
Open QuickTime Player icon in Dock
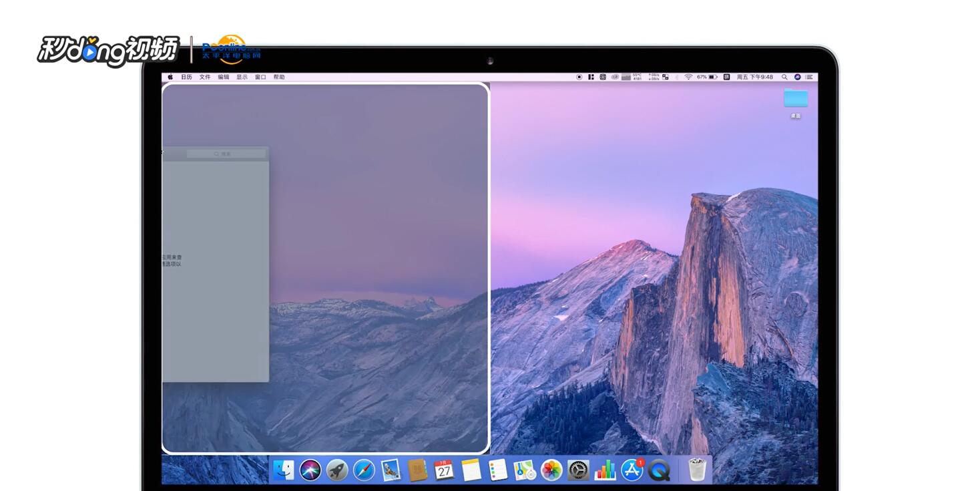click(x=659, y=470)
